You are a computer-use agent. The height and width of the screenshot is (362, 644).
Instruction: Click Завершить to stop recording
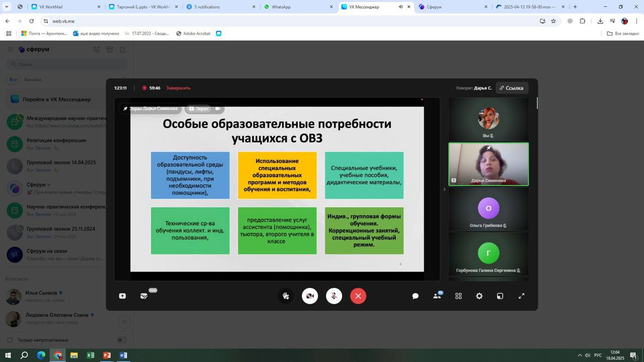[178, 88]
